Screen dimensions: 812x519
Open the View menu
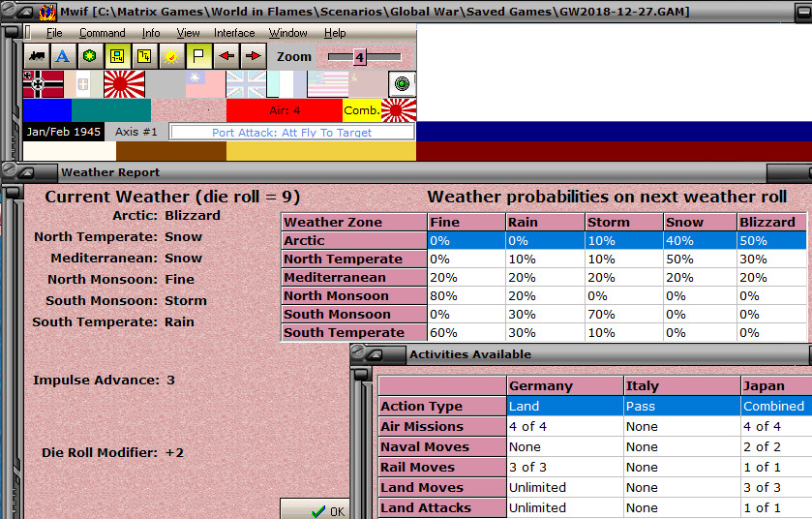pyautogui.click(x=188, y=33)
